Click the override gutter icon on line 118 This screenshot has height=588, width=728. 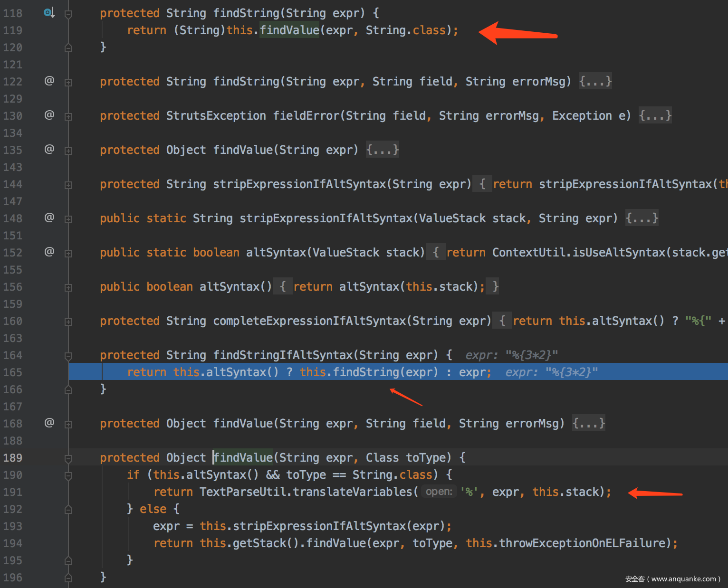(x=49, y=13)
